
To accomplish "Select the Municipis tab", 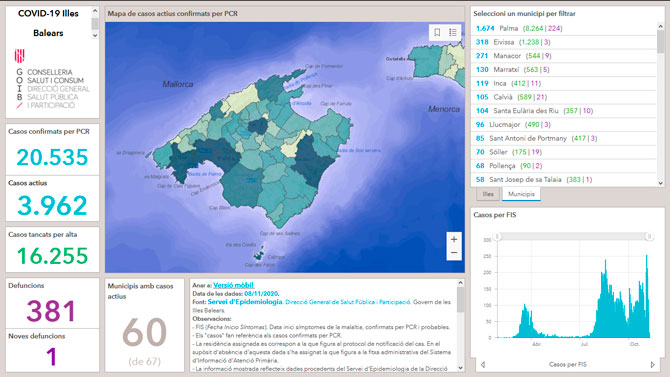I will 521,194.
